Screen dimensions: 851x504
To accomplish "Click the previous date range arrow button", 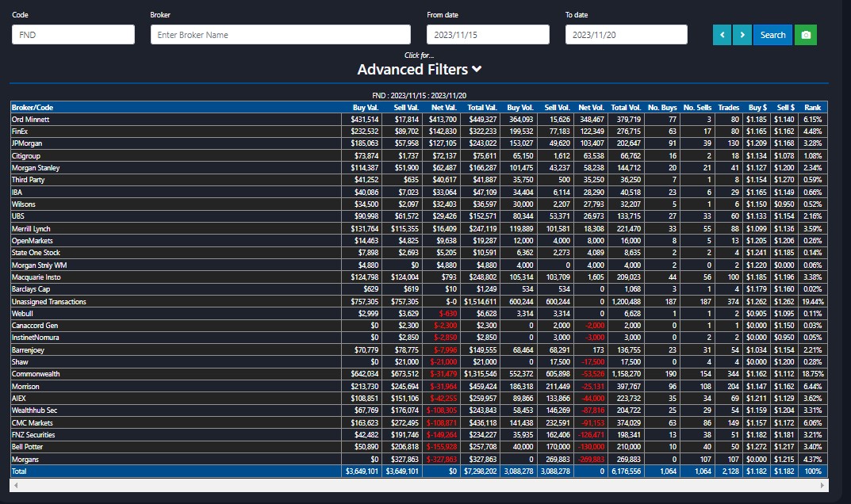I will (x=722, y=35).
